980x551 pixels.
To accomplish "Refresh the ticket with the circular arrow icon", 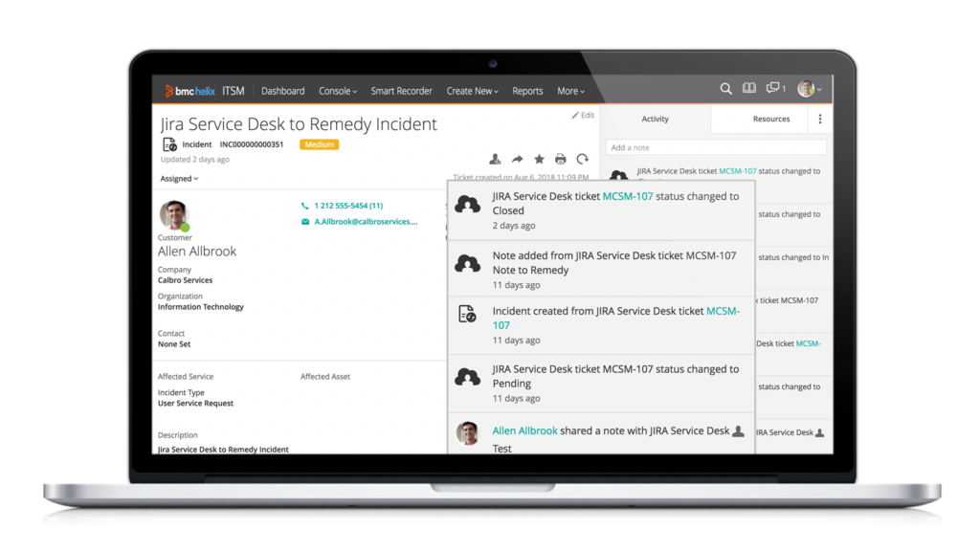I will pos(583,160).
